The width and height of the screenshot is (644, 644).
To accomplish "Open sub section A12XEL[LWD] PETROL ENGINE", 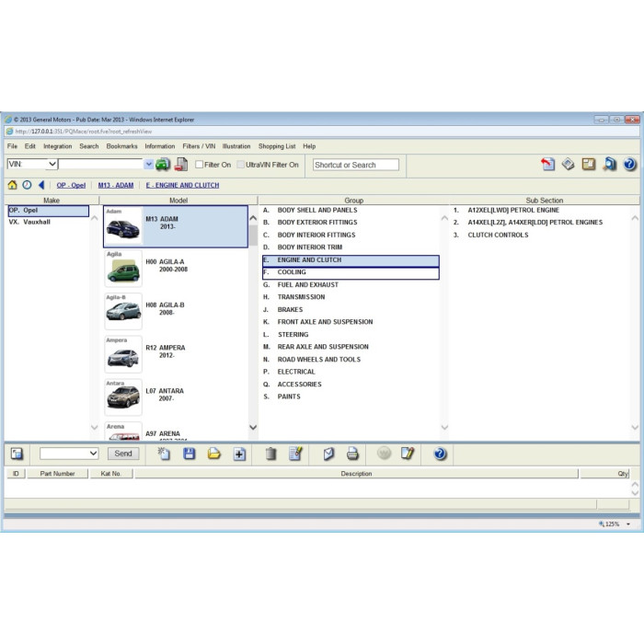I will (x=513, y=211).
